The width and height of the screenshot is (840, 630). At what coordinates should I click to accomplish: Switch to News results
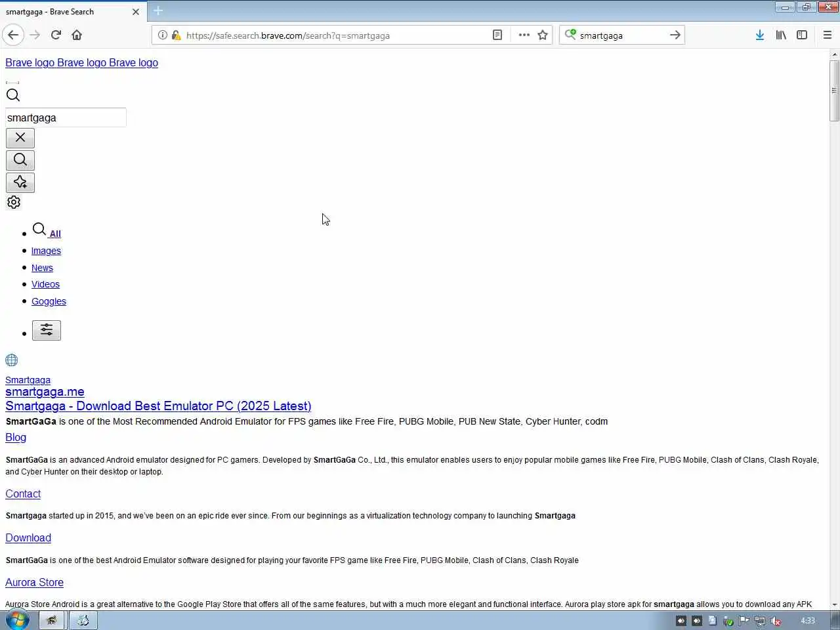coord(42,268)
